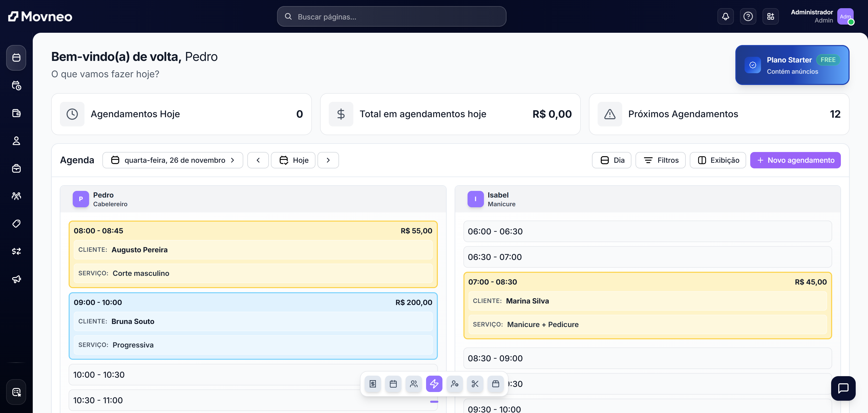Click the megaphone icon in sidebar
Image resolution: width=868 pixels, height=413 pixels.
16,279
